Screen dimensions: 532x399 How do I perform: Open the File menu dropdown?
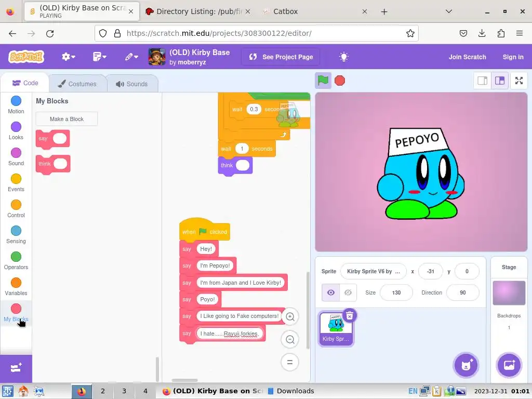pos(99,57)
